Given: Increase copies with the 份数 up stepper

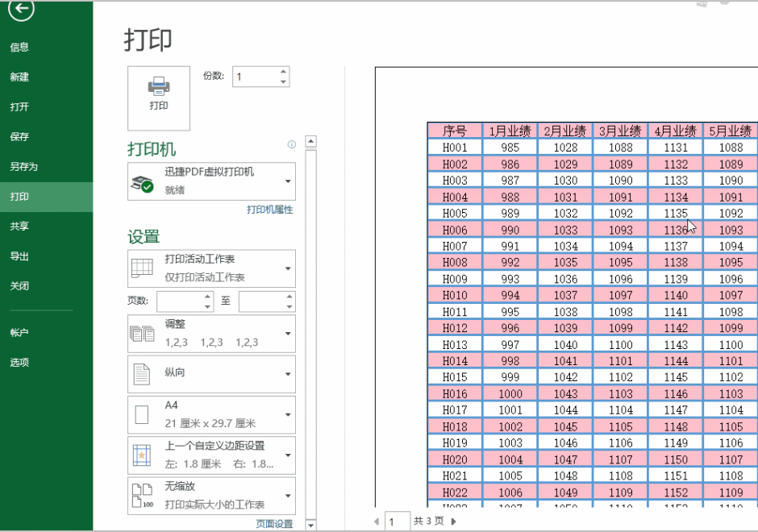Looking at the screenshot, I should (283, 71).
